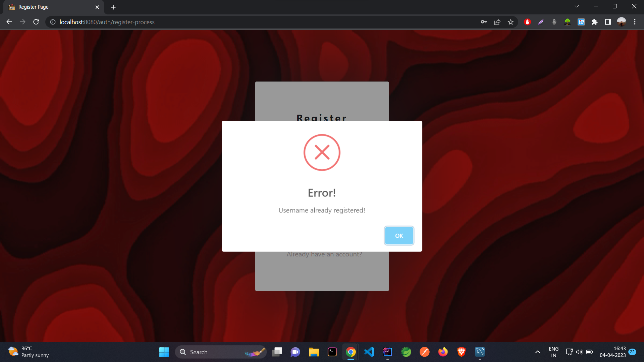Bookmark this page with star icon
The width and height of the screenshot is (644, 362).
511,22
